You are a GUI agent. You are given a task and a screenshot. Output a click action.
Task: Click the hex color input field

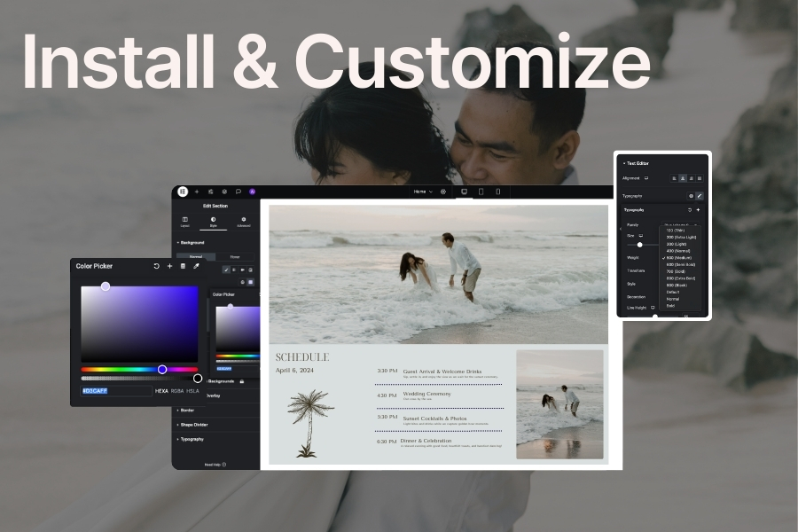pos(115,390)
